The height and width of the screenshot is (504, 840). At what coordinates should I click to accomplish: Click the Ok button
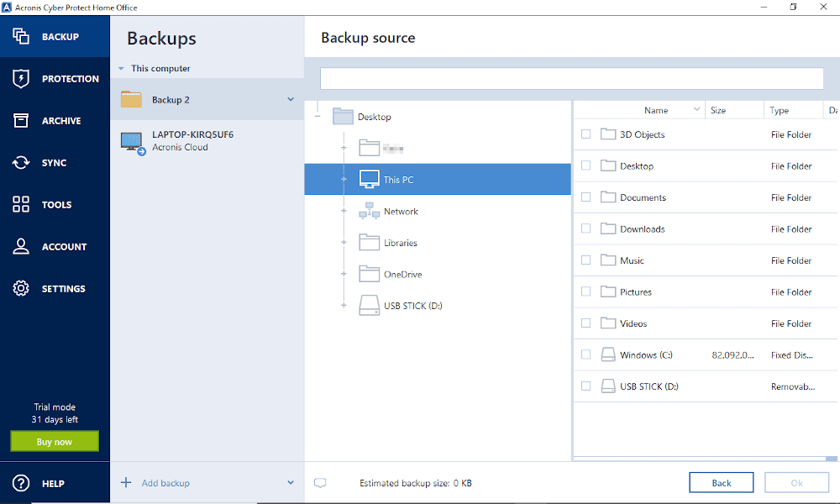[x=796, y=482]
